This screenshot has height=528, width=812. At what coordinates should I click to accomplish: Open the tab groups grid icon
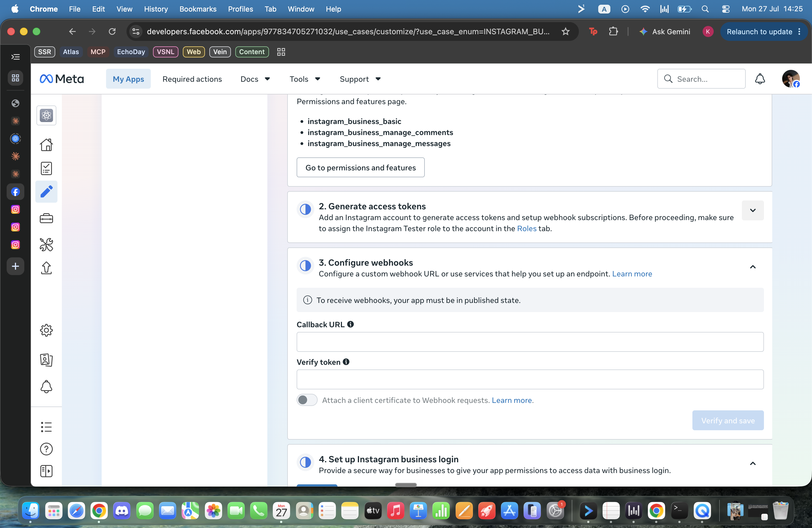coord(281,52)
